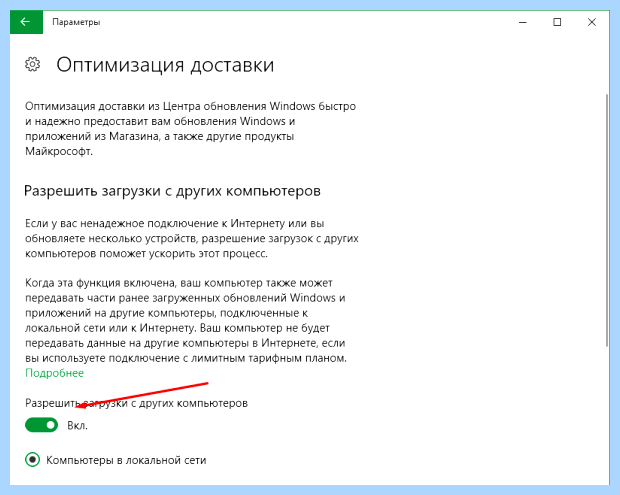Viewport: 620px width, 495px height.
Task: Maximize the Параметры window
Action: pos(557,22)
